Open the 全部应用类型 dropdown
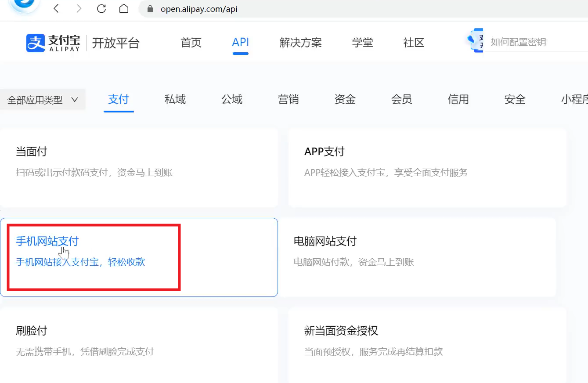The width and height of the screenshot is (588, 383). click(x=43, y=100)
